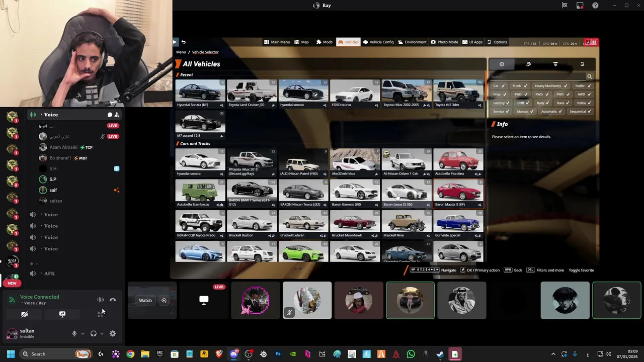
Task: Open Discord user settings gear
Action: coord(113,334)
